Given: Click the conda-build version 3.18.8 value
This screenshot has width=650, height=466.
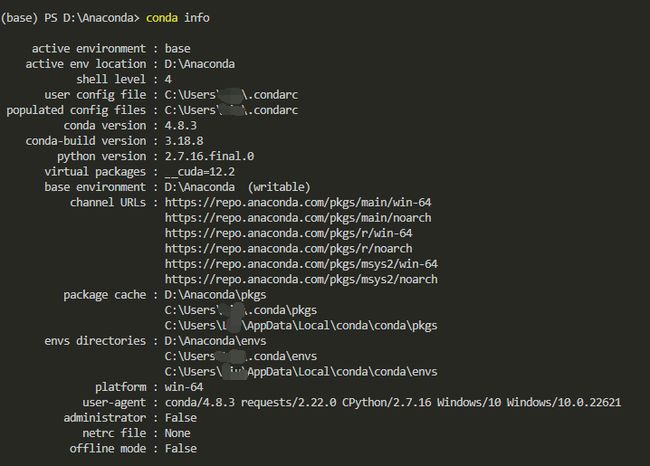Looking at the screenshot, I should point(184,141).
